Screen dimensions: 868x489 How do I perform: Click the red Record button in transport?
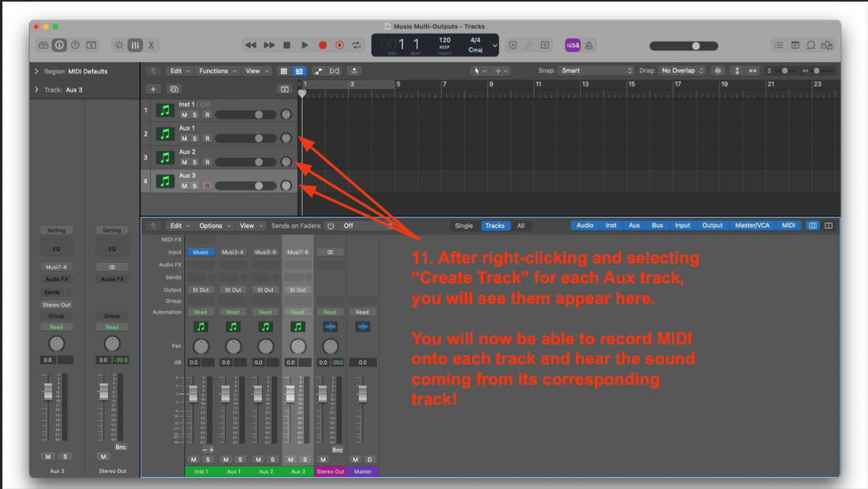click(322, 45)
